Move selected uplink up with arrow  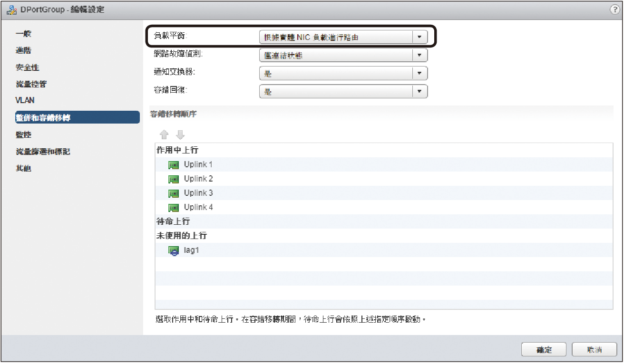point(164,135)
